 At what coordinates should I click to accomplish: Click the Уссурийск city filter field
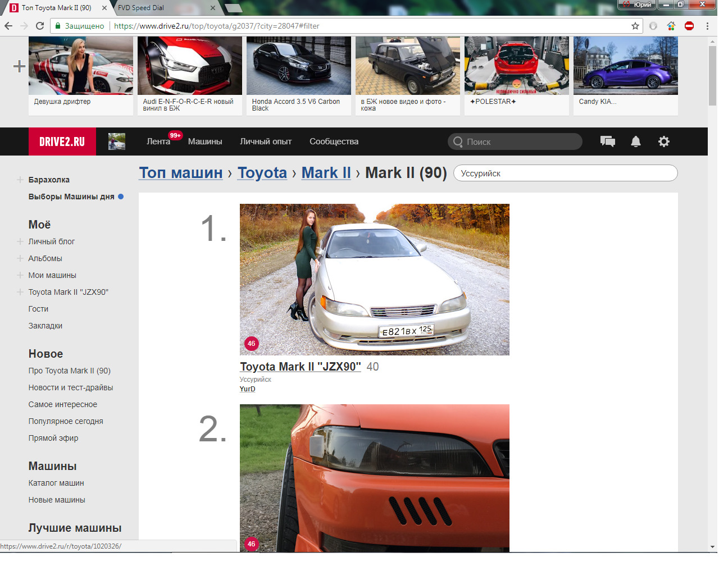click(565, 173)
